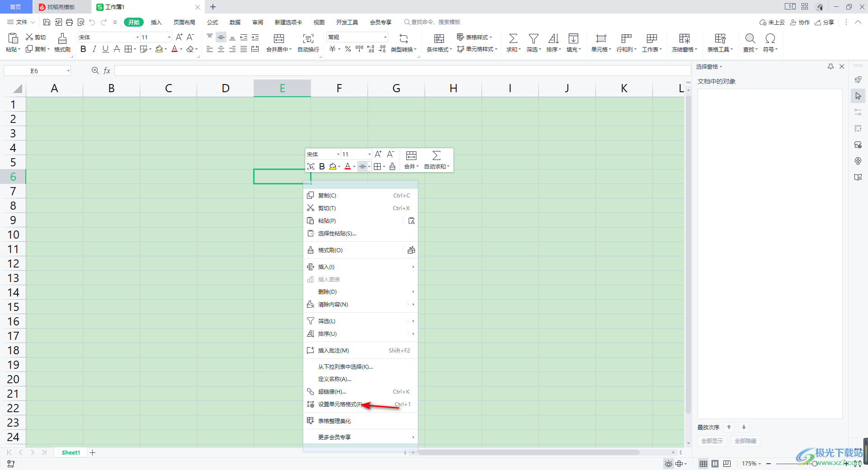Screen dimensions: 868x470
Task: Open the Insert (插入) ribbon tab
Action: click(156, 22)
